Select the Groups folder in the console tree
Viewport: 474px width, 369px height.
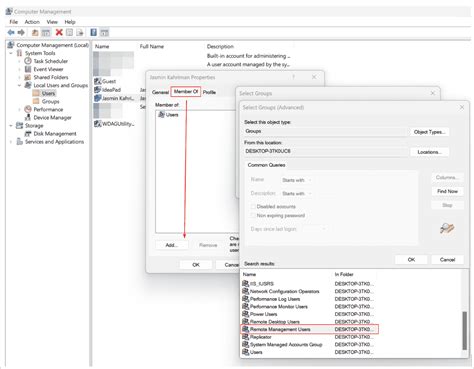pyautogui.click(x=51, y=101)
